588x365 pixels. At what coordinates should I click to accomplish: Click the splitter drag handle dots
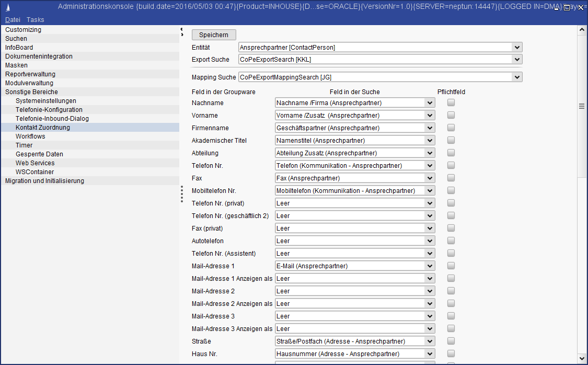[181, 194]
